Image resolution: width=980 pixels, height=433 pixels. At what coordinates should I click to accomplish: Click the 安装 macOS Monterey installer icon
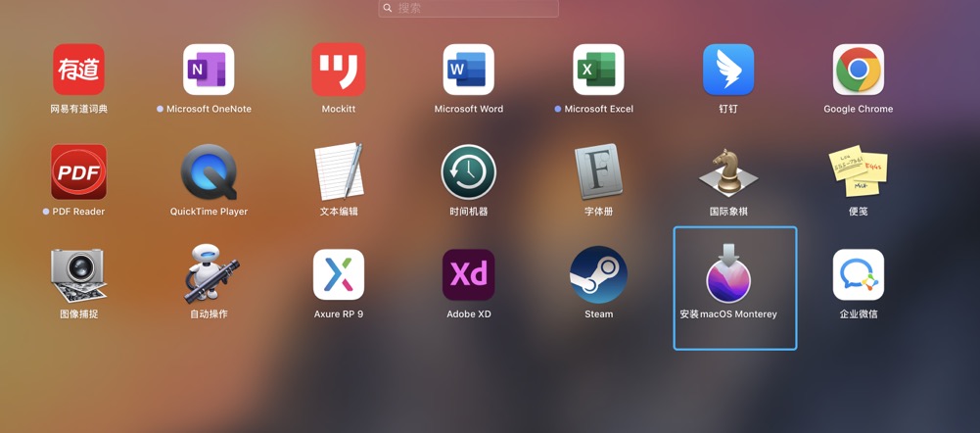(x=728, y=273)
